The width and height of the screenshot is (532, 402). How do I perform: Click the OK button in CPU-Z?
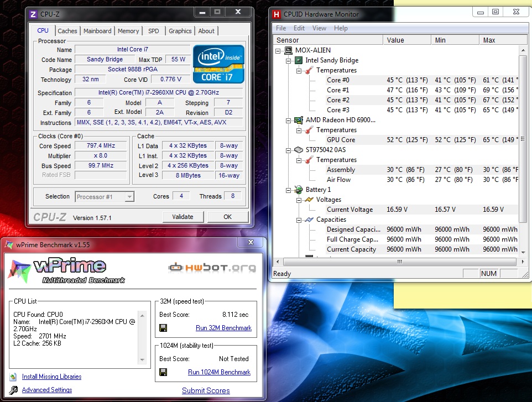(x=228, y=217)
